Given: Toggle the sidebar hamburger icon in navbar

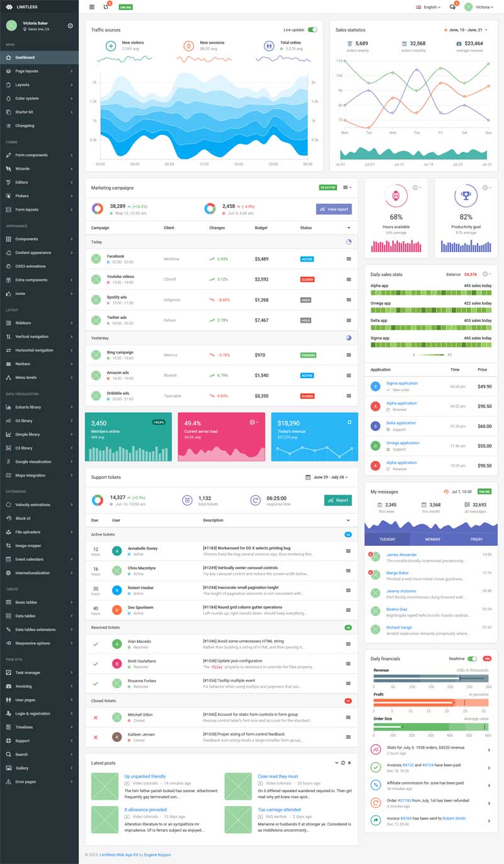Looking at the screenshot, I should [x=91, y=7].
